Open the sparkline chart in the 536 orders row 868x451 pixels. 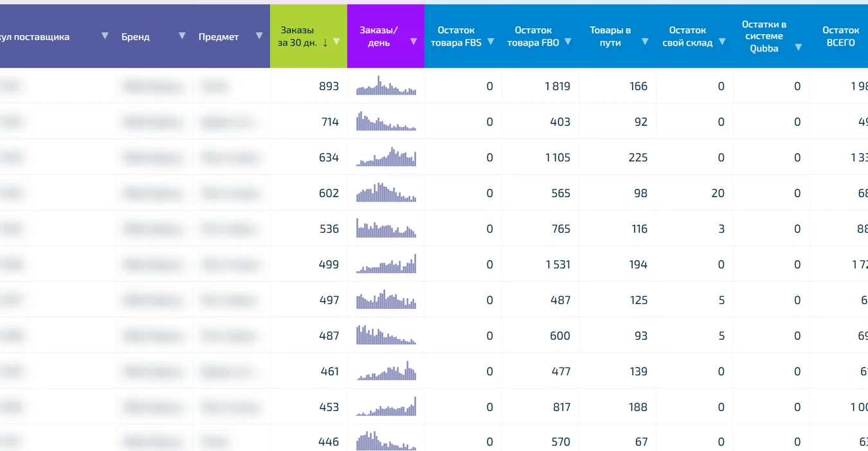pos(386,228)
